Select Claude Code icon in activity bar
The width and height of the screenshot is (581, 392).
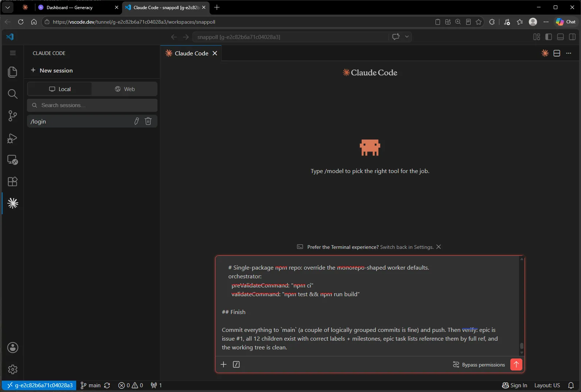pyautogui.click(x=13, y=203)
